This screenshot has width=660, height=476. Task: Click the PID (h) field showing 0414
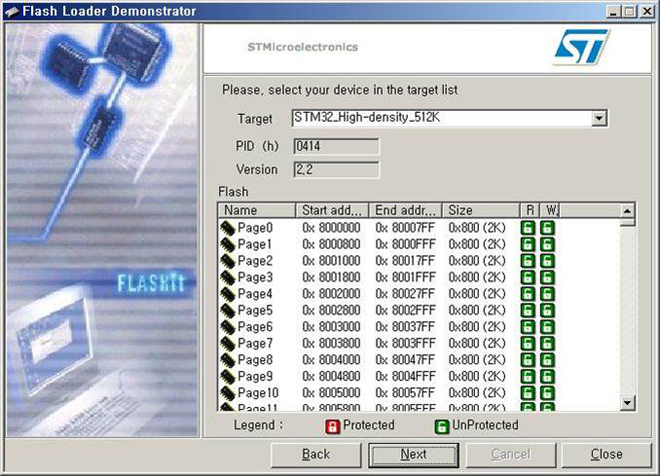pos(336,146)
